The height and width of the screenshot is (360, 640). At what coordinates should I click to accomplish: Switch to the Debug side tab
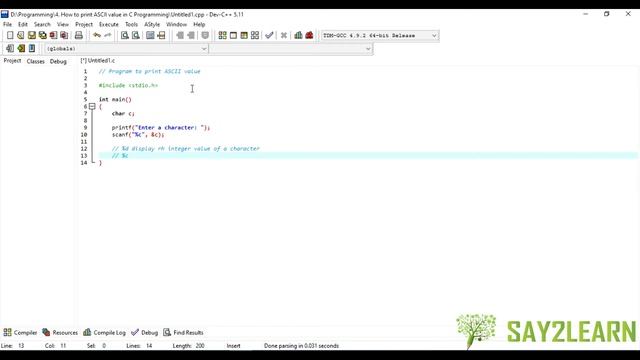(58, 61)
